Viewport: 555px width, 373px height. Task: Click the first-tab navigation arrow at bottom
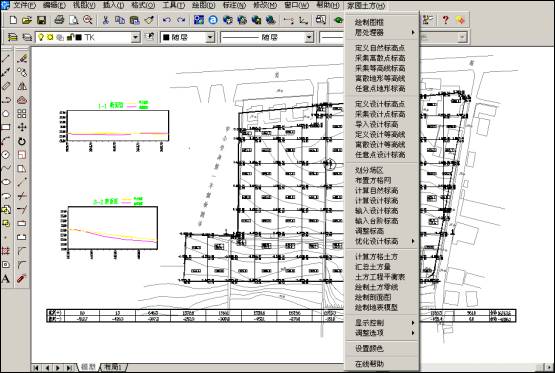pos(36,368)
